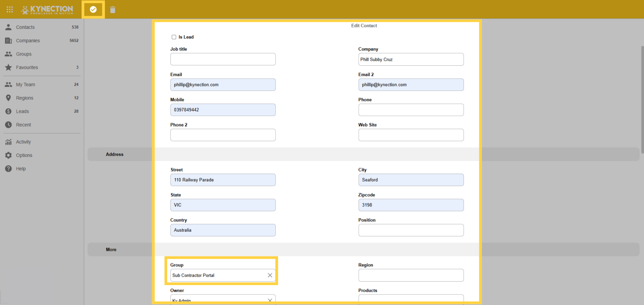The height and width of the screenshot is (305, 644).
Task: Open the apps grid menu icon
Action: [x=10, y=10]
